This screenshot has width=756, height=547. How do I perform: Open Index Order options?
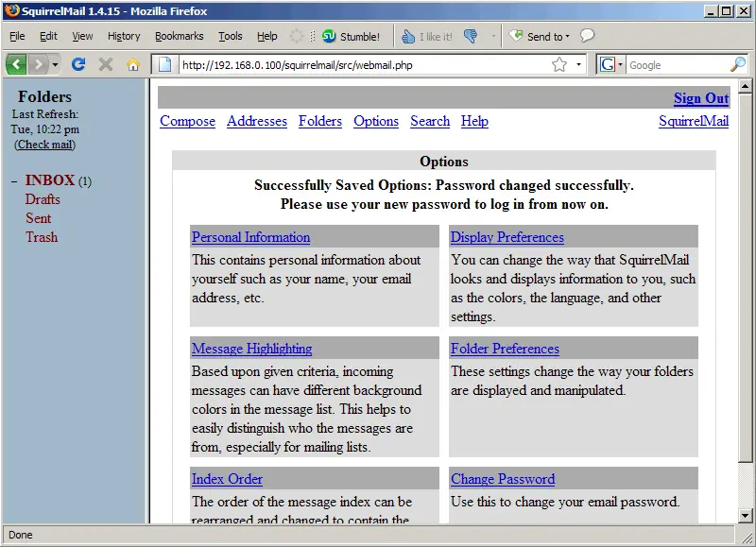coord(227,479)
